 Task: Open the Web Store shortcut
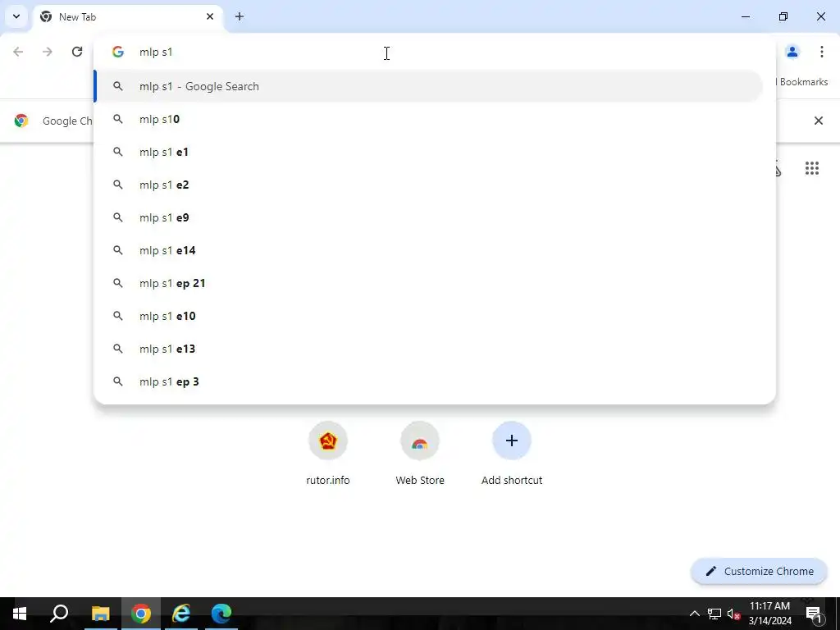pyautogui.click(x=420, y=453)
